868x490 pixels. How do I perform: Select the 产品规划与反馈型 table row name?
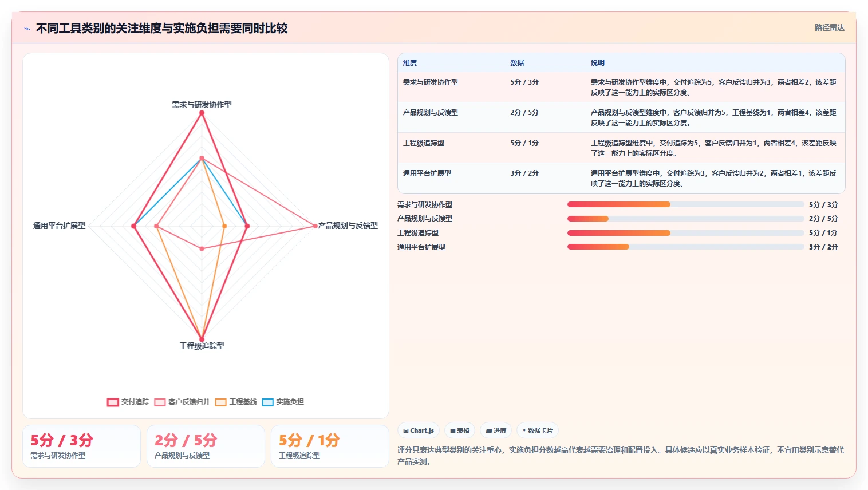point(430,113)
